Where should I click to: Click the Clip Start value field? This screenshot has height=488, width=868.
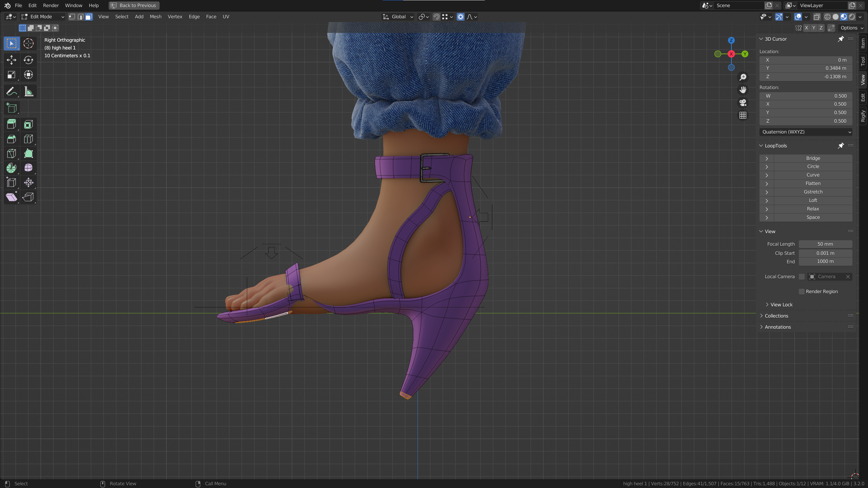(825, 253)
